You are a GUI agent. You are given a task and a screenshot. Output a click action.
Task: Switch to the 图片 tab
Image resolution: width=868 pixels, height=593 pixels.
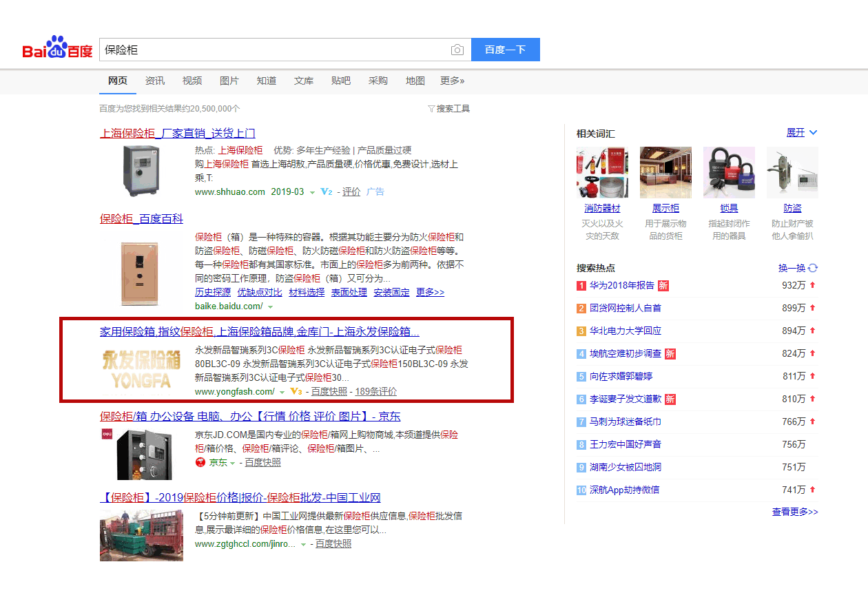pos(229,81)
